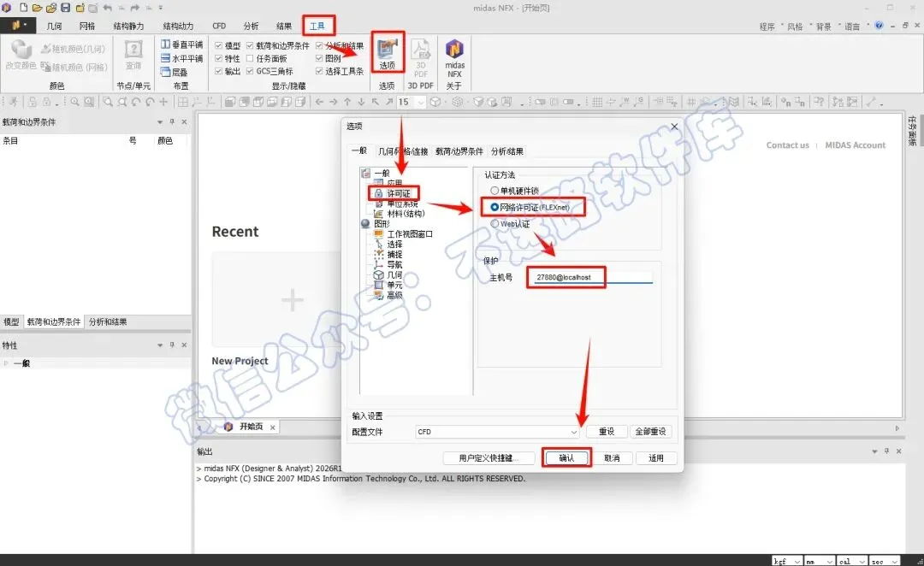Switch to 分析/结果 tab in options dialog

pyautogui.click(x=506, y=151)
